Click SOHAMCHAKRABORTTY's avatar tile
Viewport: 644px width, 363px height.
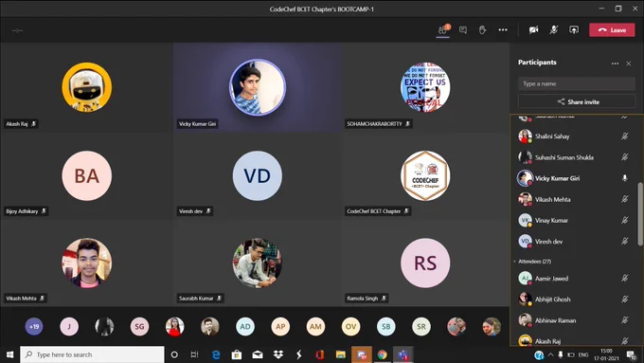click(425, 87)
